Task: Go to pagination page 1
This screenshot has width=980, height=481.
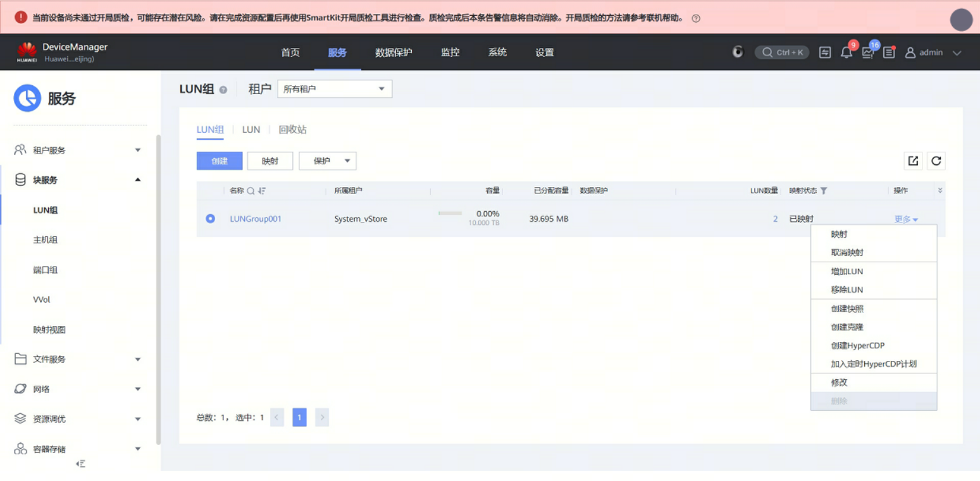Action: pyautogui.click(x=299, y=417)
